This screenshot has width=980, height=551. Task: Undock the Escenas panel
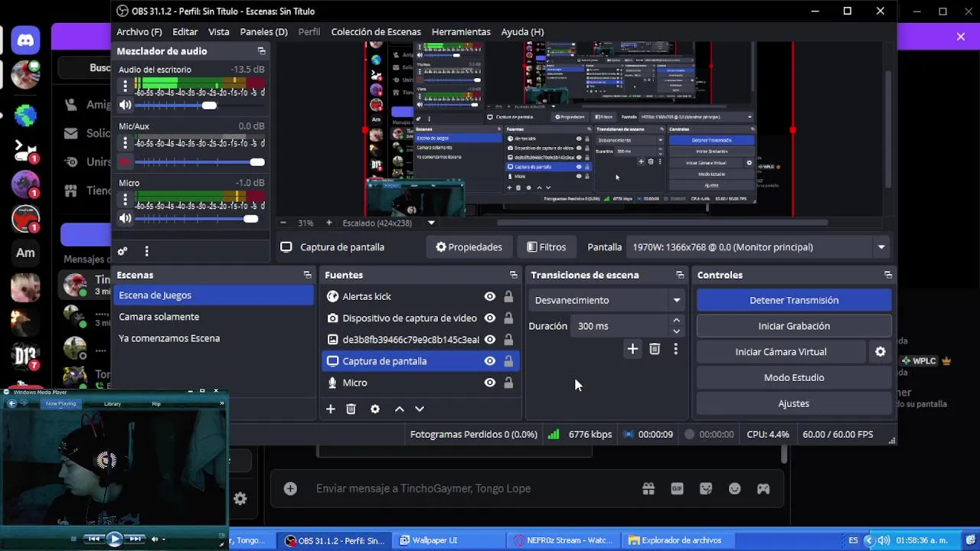point(308,275)
